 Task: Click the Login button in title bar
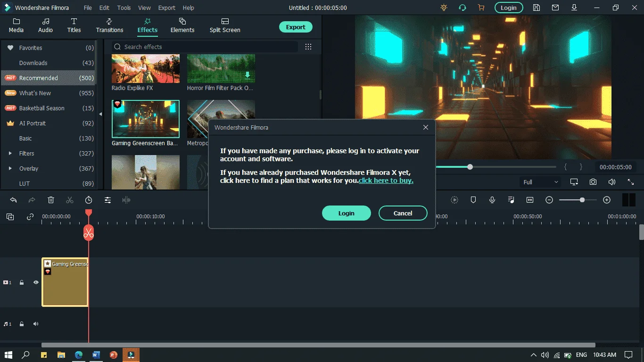[509, 8]
